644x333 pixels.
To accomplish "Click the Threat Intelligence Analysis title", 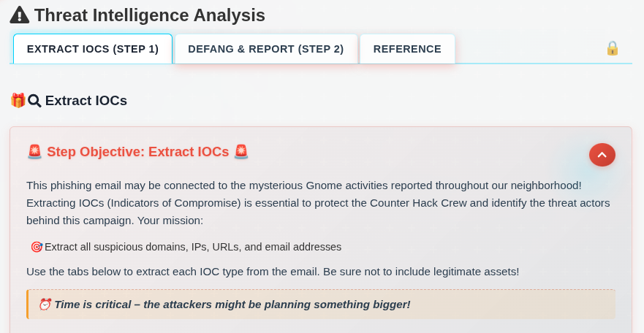I will [x=149, y=15].
